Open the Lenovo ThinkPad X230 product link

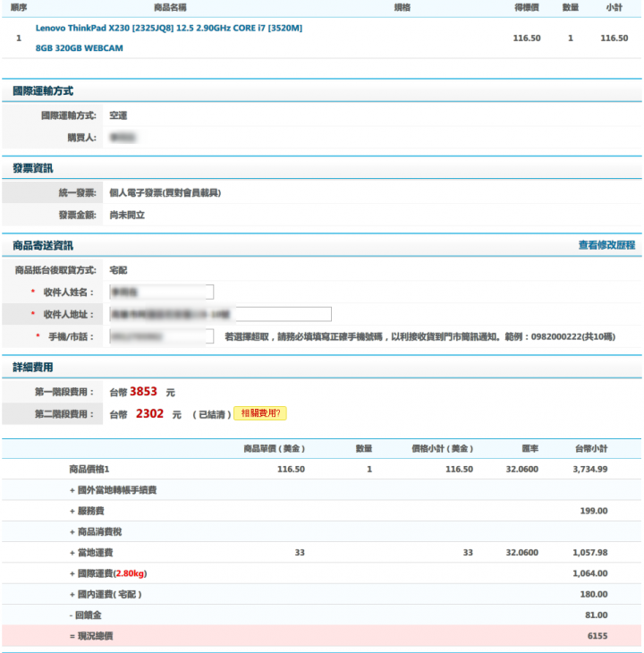(168, 38)
